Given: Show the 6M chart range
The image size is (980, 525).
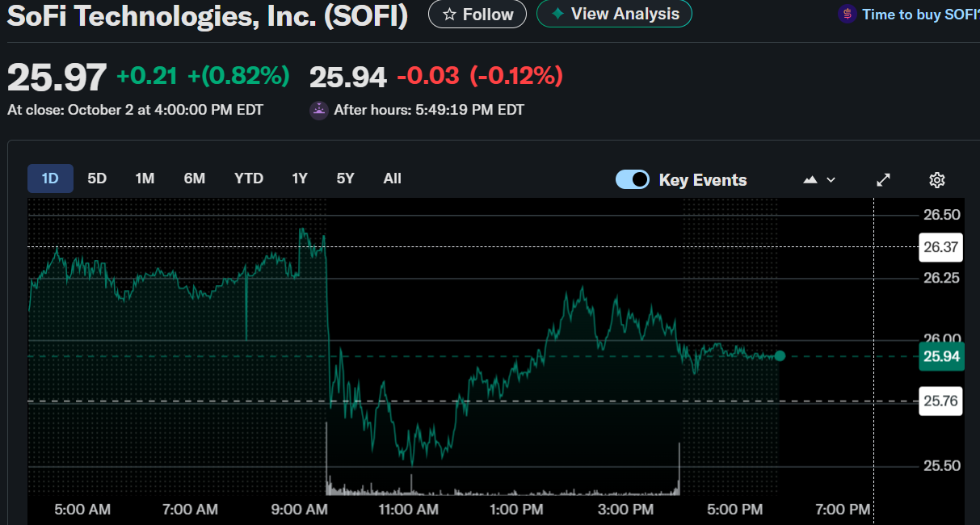Looking at the screenshot, I should tap(194, 178).
